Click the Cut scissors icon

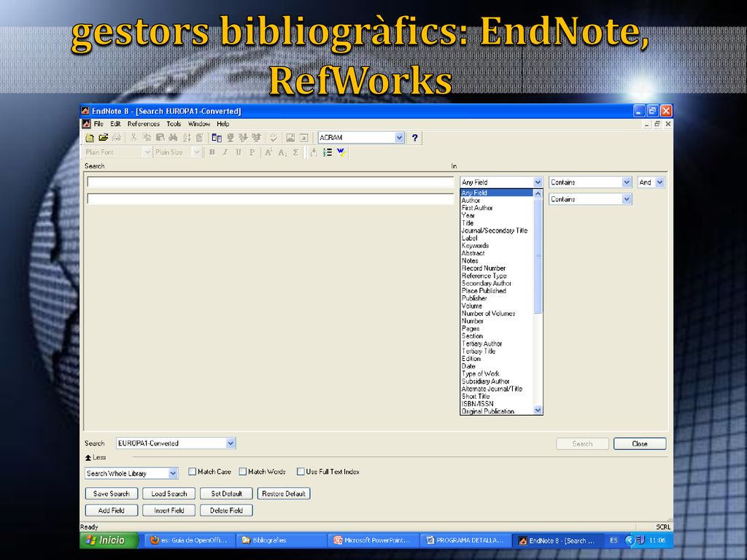[x=133, y=138]
